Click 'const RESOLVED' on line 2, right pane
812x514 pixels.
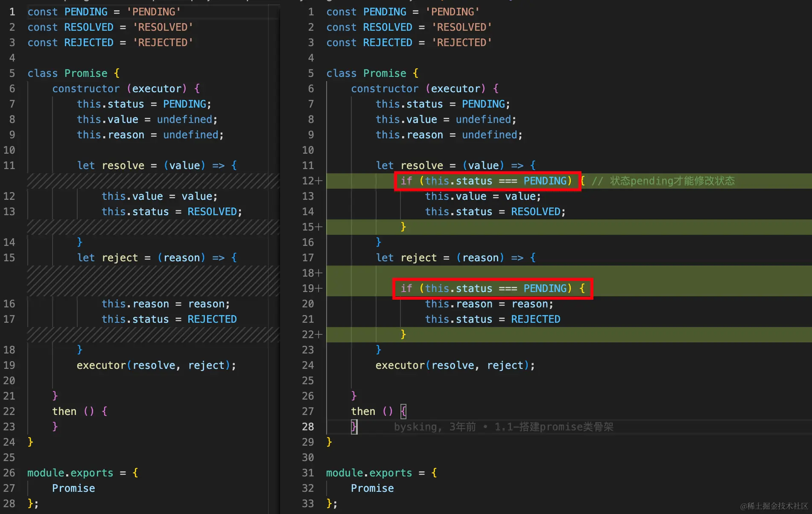369,27
